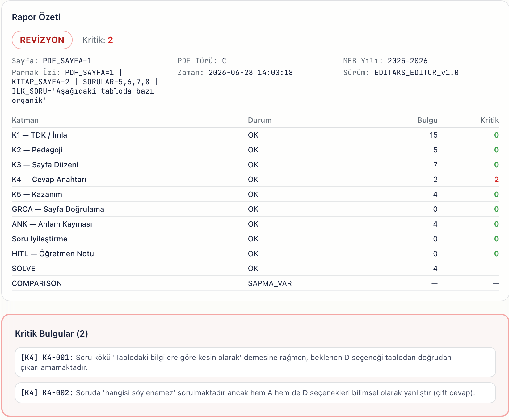Click the Soru İyileştirme row
Image resolution: width=509 pixels, height=420 pixels.
click(255, 239)
